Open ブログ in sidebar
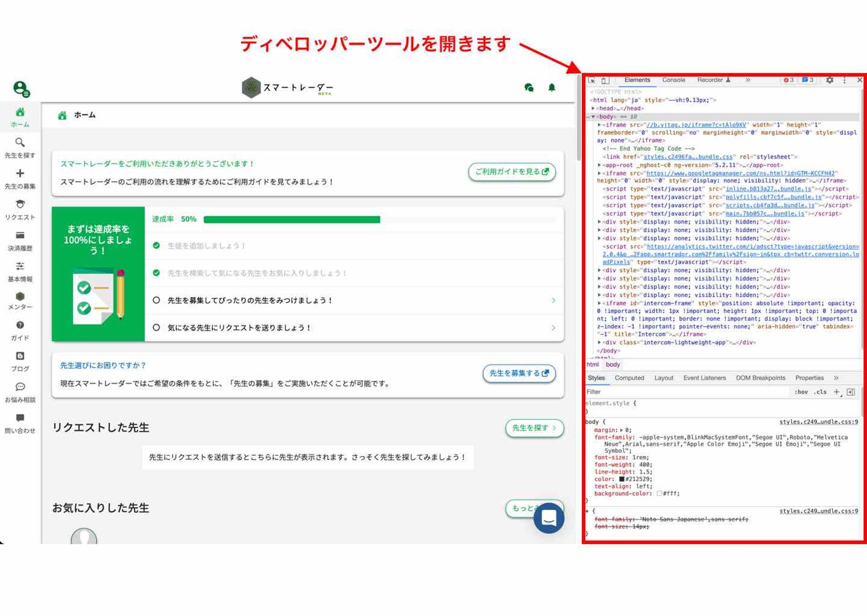Image resolution: width=867 pixels, height=616 pixels. click(x=20, y=361)
